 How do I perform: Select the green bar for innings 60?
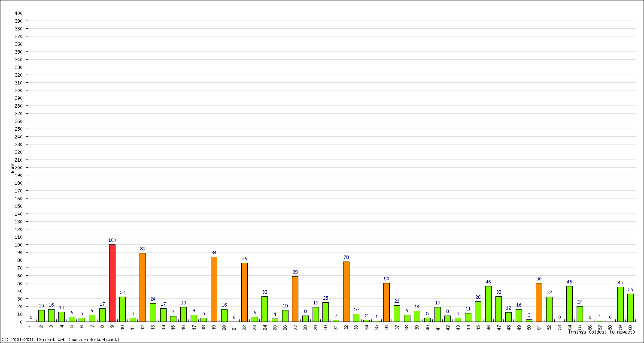click(630, 307)
